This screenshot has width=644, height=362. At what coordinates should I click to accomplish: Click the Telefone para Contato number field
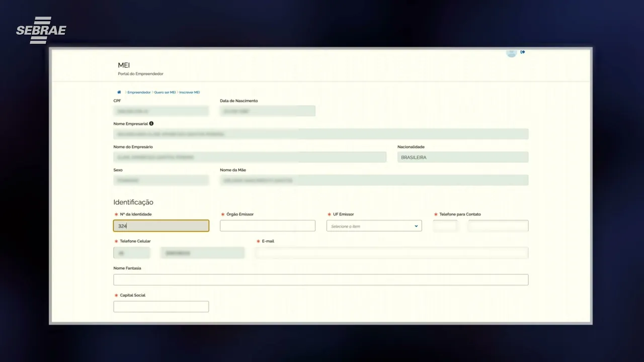coord(498,226)
